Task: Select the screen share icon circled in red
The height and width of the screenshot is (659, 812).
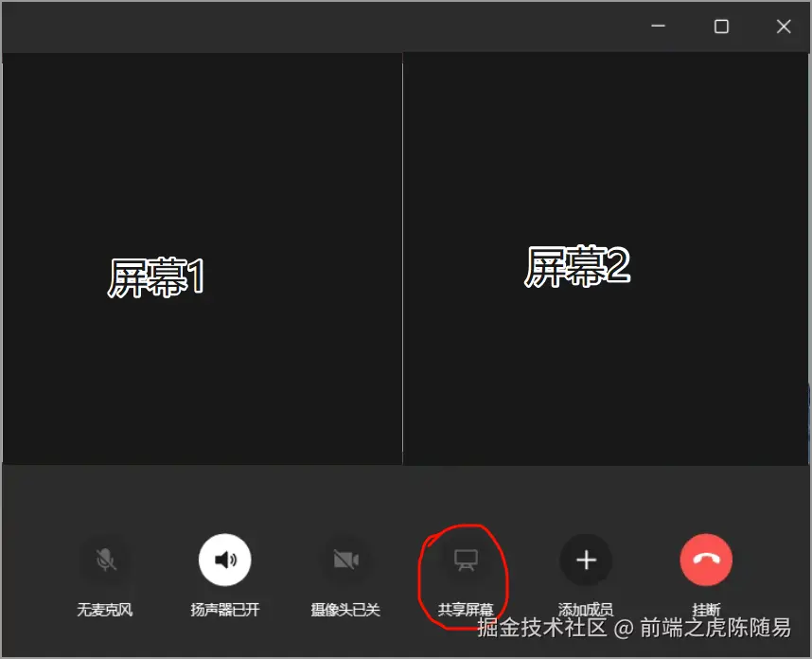Action: (x=465, y=560)
